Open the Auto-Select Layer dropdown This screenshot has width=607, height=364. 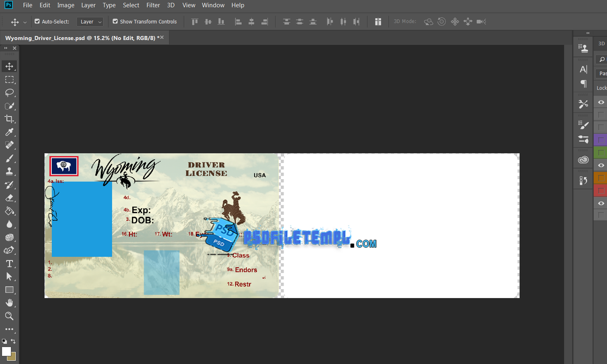click(90, 22)
